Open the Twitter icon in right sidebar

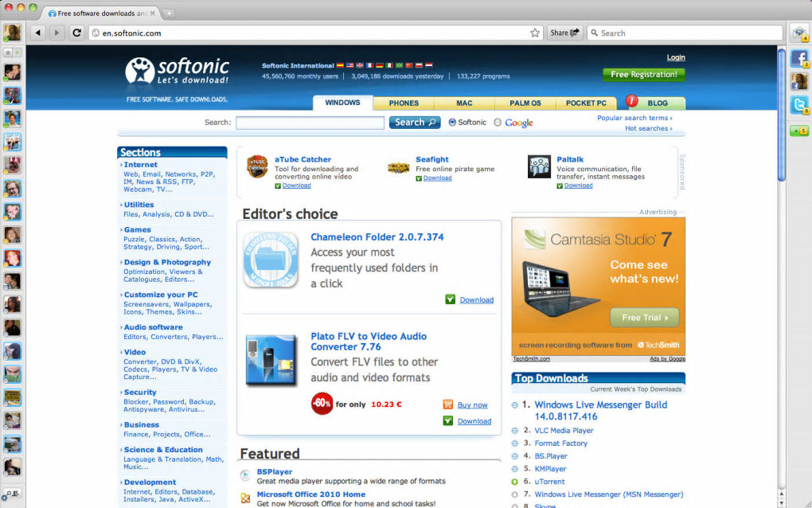(799, 105)
